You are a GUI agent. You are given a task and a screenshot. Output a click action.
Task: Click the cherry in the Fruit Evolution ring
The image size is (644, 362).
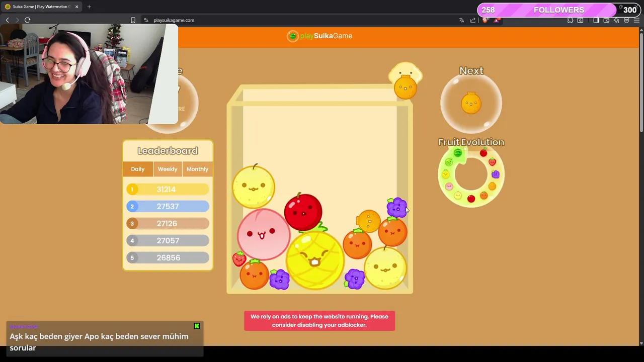click(x=484, y=153)
